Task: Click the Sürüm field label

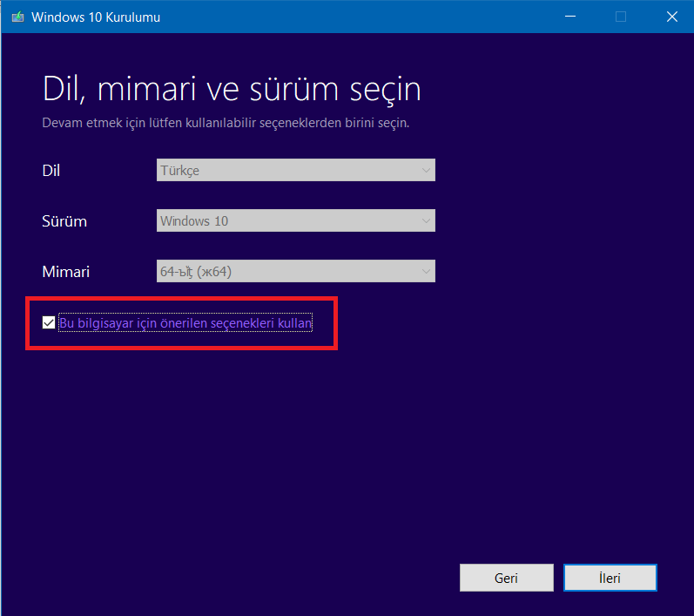Action: [x=64, y=221]
